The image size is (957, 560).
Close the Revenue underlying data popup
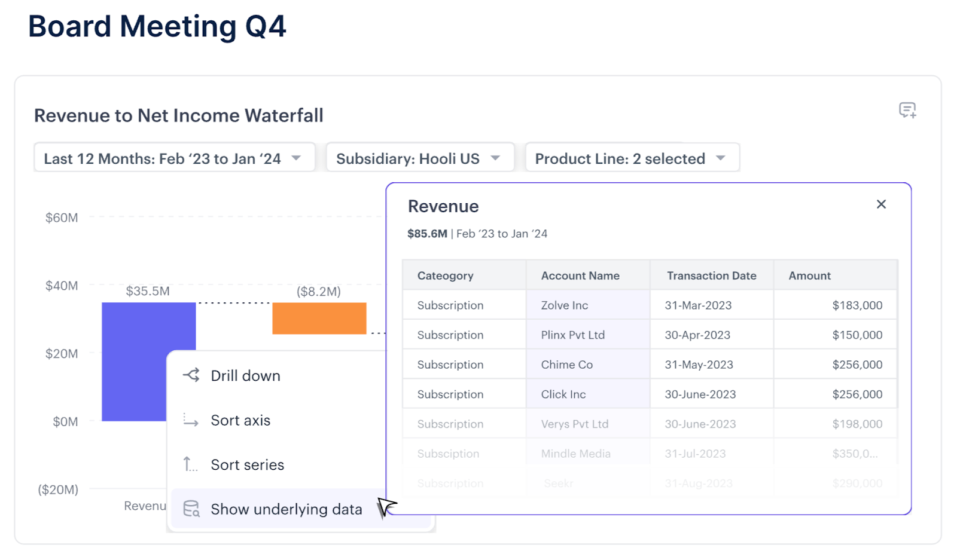coord(880,204)
